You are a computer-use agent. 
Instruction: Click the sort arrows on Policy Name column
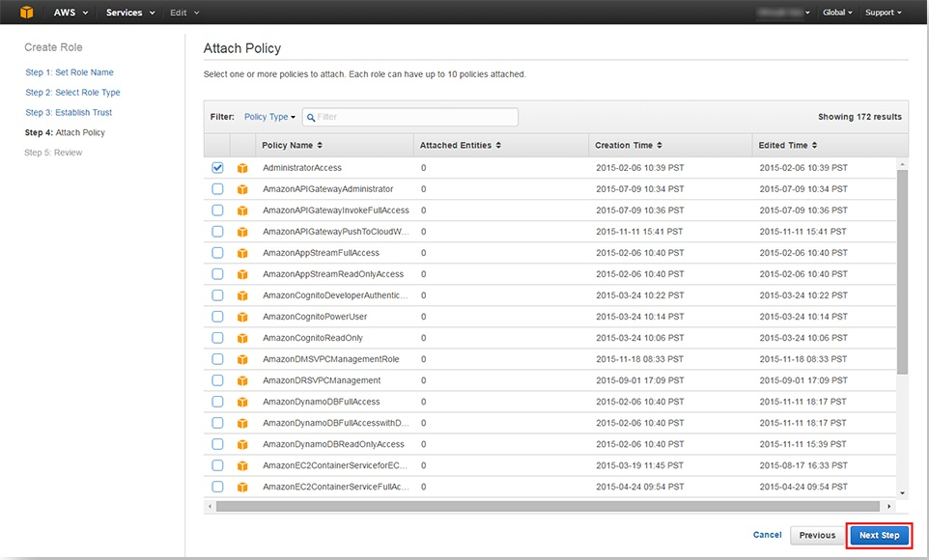click(x=321, y=146)
